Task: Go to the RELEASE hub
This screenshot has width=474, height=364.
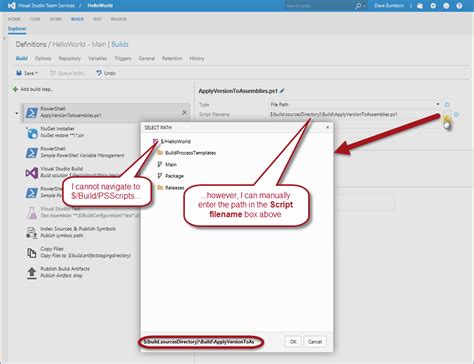Action: (118, 19)
